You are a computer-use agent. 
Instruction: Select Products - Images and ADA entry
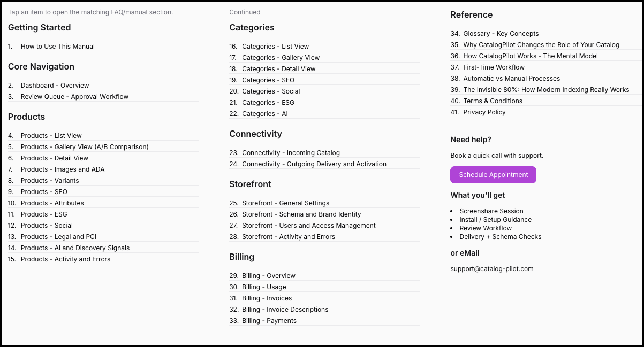click(63, 169)
